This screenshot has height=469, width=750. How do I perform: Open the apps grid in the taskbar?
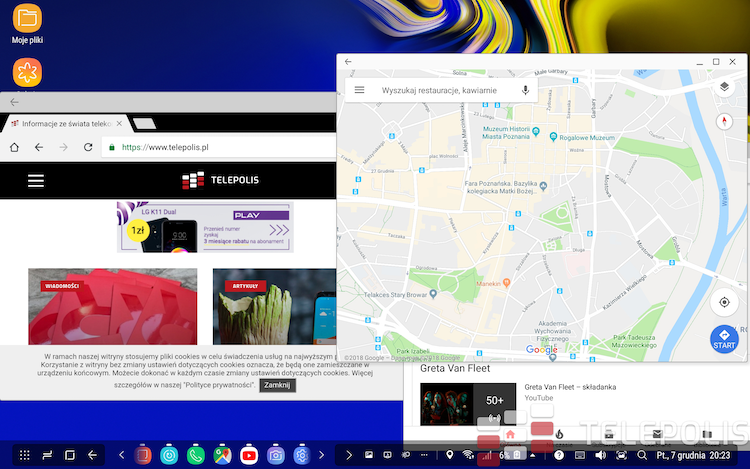point(24,455)
